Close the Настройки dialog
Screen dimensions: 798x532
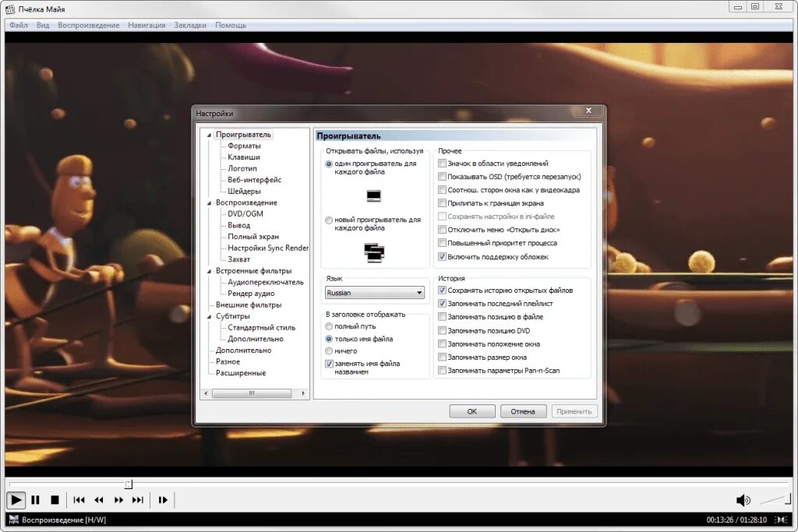coord(588,111)
